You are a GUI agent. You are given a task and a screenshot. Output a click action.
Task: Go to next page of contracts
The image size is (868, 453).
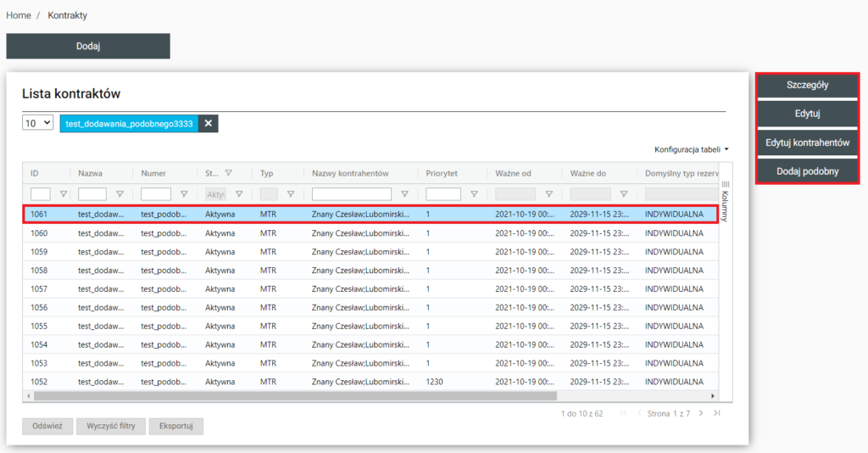point(699,413)
